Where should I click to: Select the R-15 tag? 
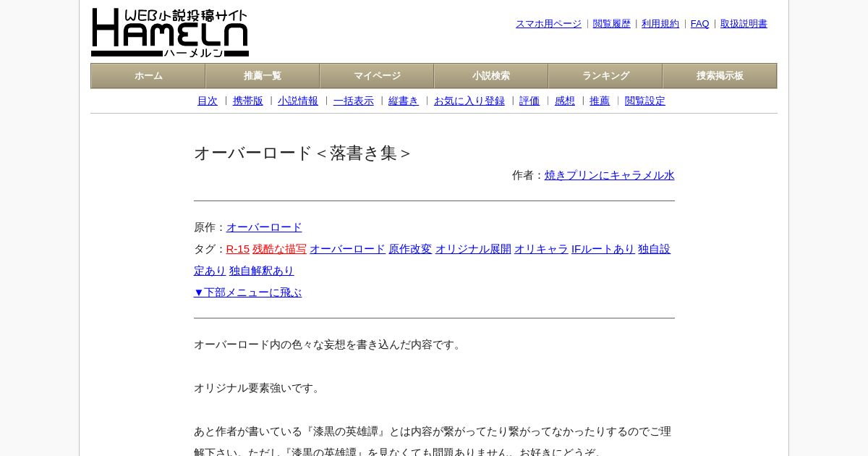pos(238,249)
